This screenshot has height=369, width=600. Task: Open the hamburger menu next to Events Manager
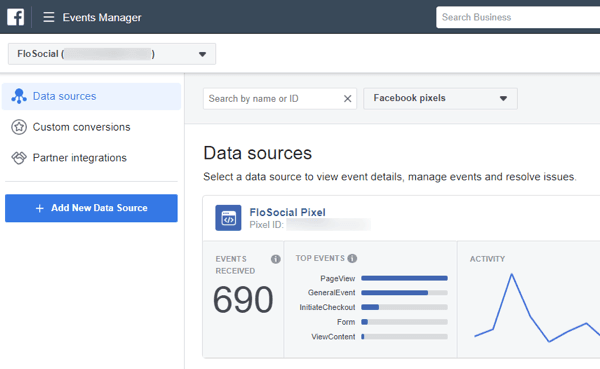[49, 17]
